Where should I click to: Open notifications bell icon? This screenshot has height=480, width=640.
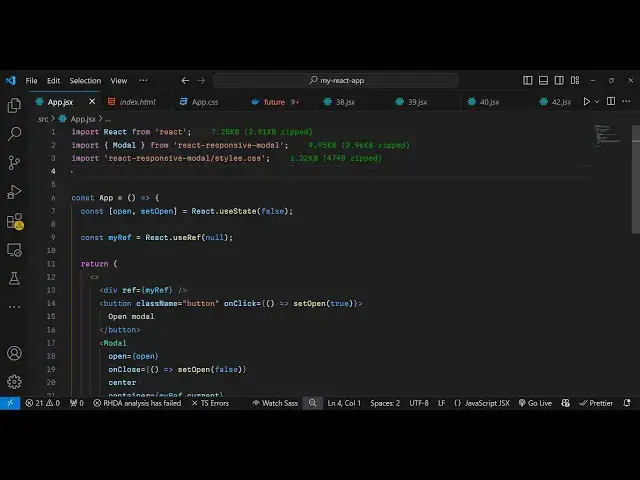click(627, 403)
